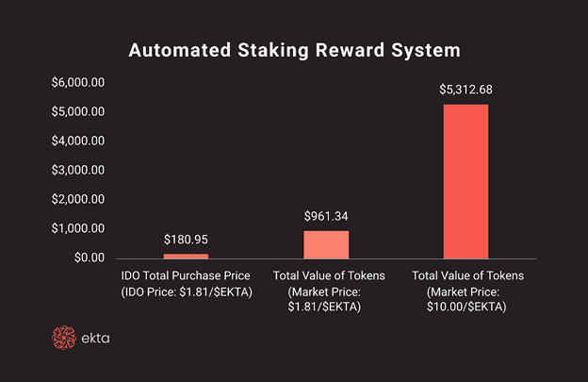Click the ekta logo icon
The width and height of the screenshot is (588, 382).
64,338
